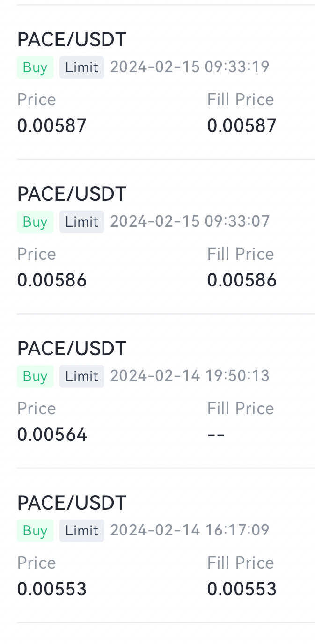Click the Fill Price value 0.00553
The image size is (315, 644).
pos(242,589)
